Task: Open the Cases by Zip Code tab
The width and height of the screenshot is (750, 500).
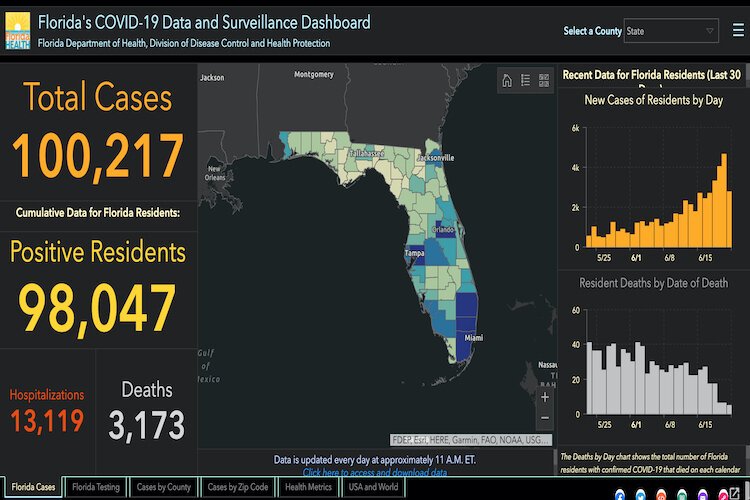Action: coord(238,487)
